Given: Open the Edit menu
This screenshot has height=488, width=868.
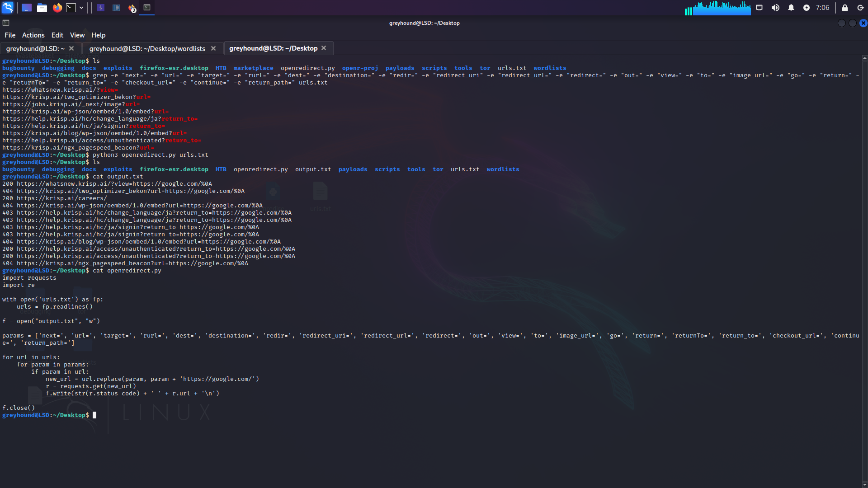Looking at the screenshot, I should click(57, 35).
